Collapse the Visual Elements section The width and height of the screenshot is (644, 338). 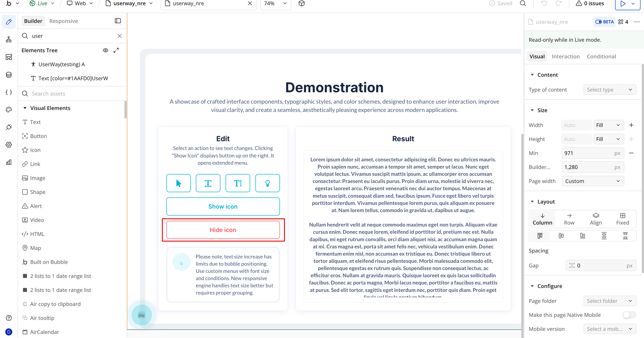(x=25, y=108)
